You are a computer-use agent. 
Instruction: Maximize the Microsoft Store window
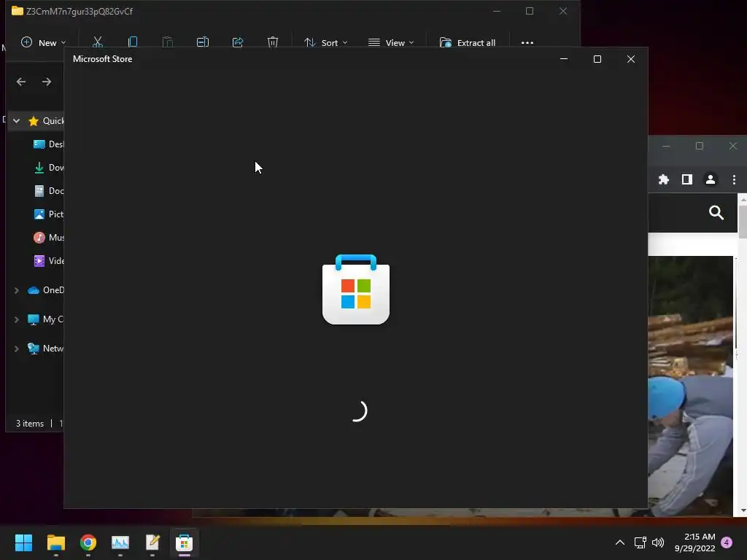coord(597,59)
